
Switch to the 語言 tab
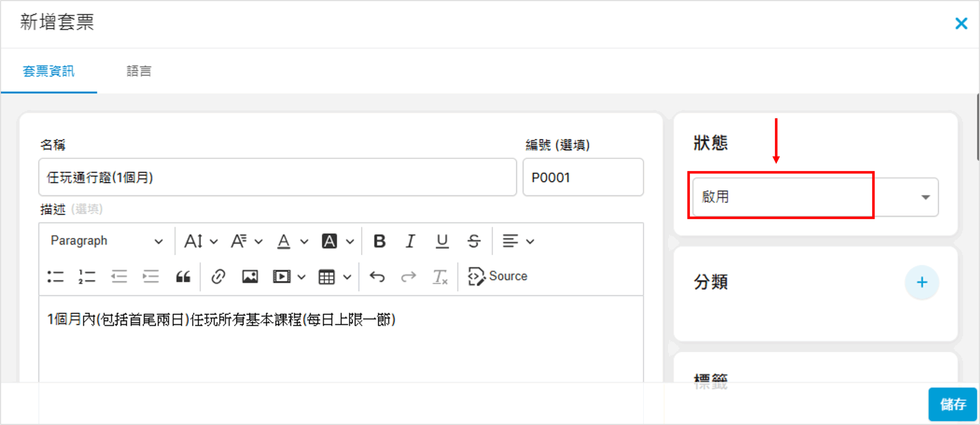[x=139, y=71]
